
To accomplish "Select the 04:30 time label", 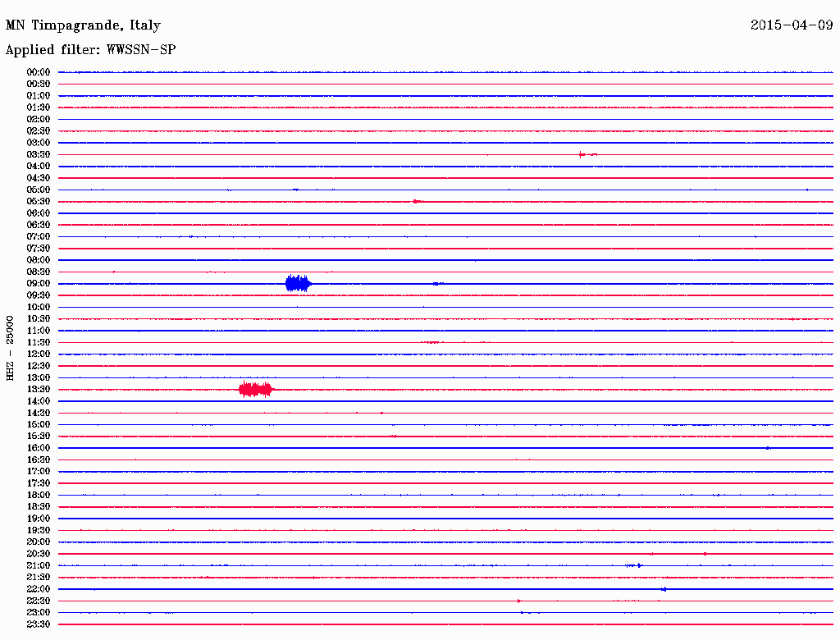I will click(38, 178).
